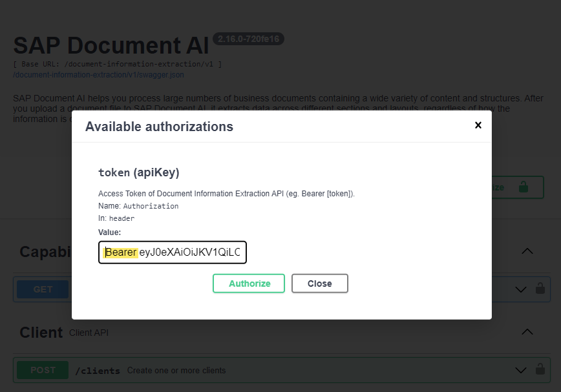Click the 'In: header' line
561x392 pixels.
[x=116, y=218]
